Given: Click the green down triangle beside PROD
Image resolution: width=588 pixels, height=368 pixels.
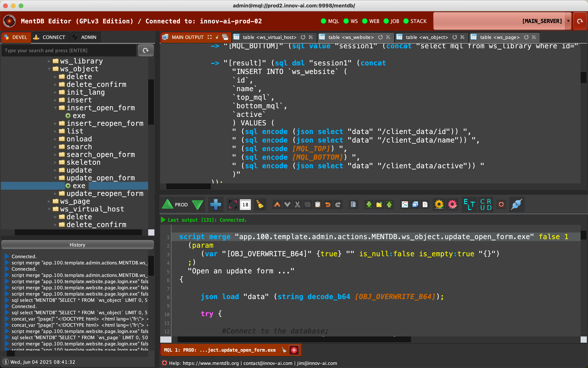Looking at the screenshot, I should (198, 204).
